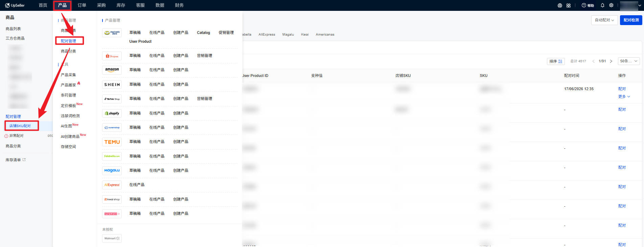Screen dimensions: 644x247
Task: Open the 帮助 help center
Action: [x=588, y=5]
